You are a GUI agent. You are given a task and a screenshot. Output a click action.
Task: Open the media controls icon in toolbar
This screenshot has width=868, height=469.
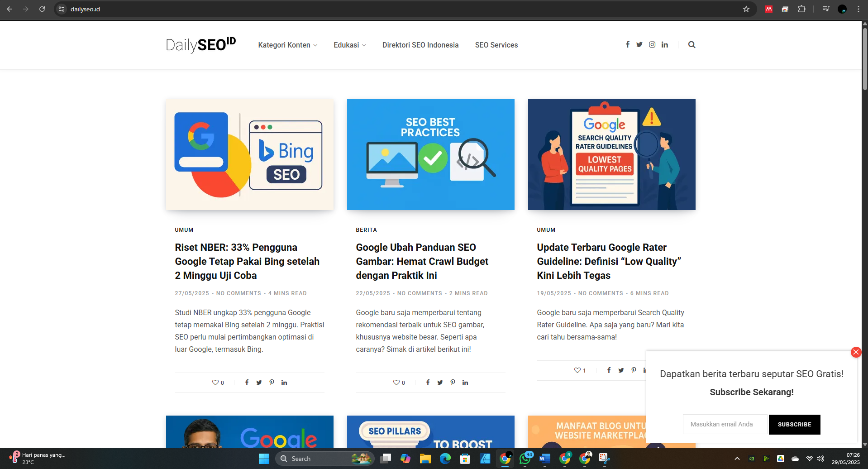point(826,9)
